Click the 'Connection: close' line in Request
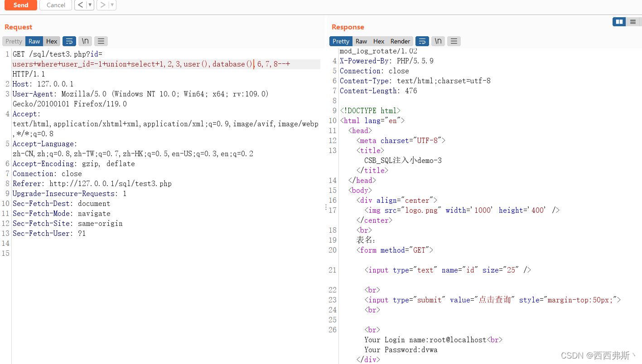 47,174
